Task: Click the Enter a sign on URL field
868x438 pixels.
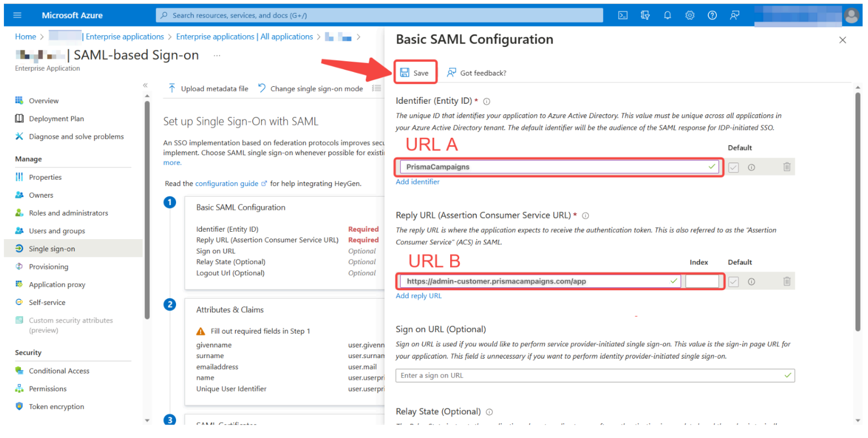Action: [595, 375]
